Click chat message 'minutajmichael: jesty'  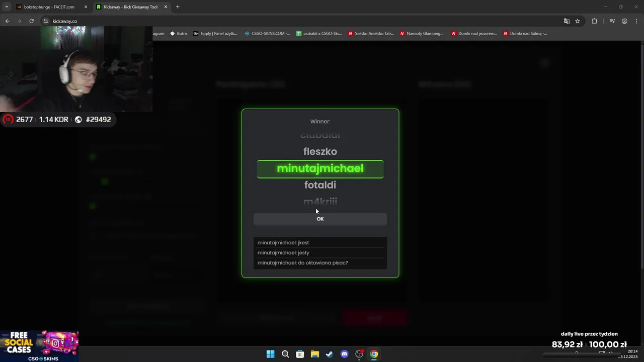[x=320, y=253]
